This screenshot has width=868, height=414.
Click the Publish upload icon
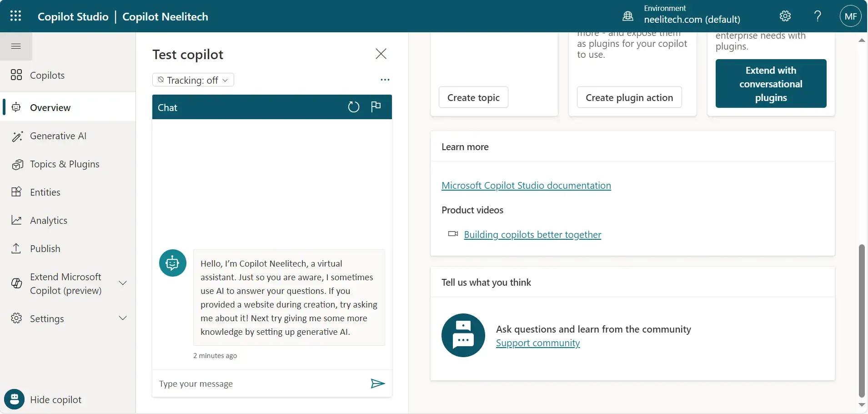pyautogui.click(x=16, y=248)
